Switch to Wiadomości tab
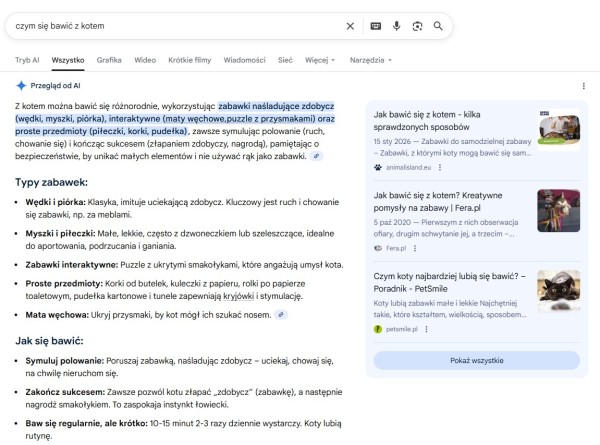This screenshot has width=600, height=445. [245, 60]
